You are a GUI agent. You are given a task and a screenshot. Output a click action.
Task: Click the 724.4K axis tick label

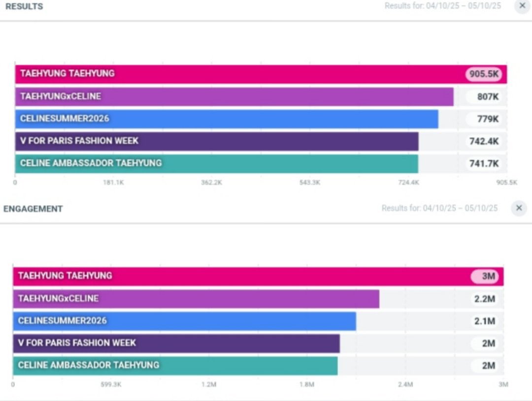408,183
